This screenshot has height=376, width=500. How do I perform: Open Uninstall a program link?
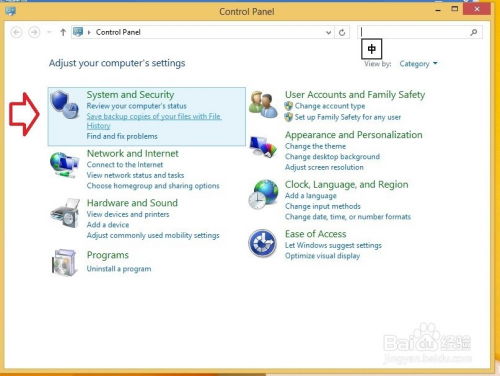[119, 269]
